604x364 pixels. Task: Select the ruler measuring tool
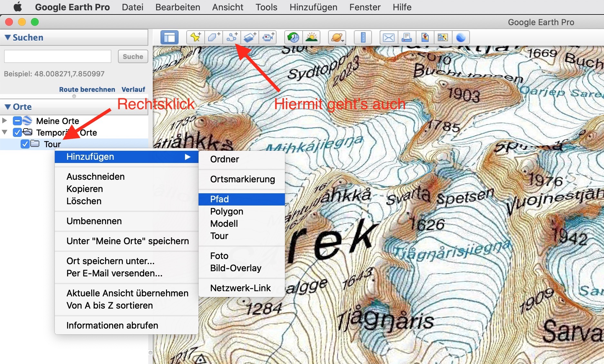[x=363, y=38]
